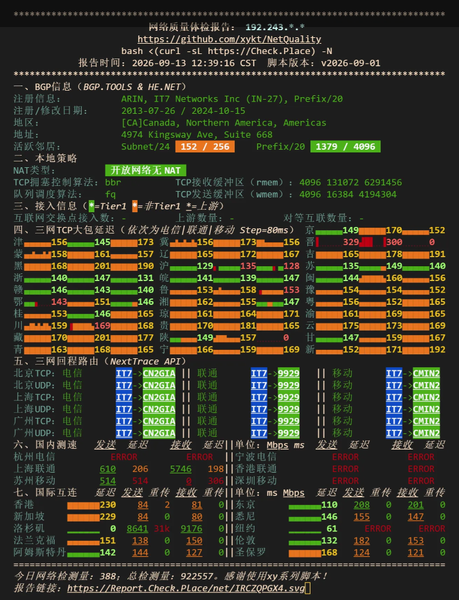Click the 191 latency value in 吉 row
Viewport: 459px width, 600px height.
tap(437, 254)
